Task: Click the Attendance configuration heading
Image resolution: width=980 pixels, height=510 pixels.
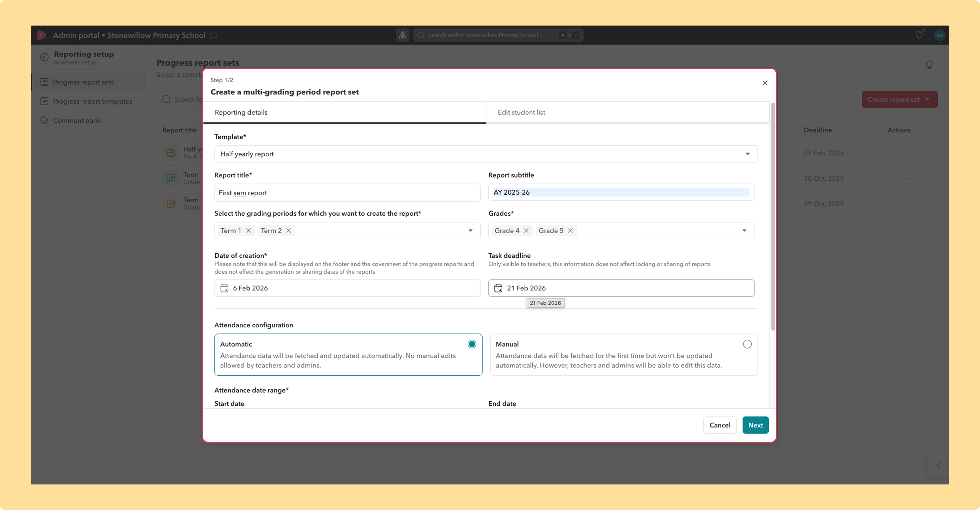Action: click(x=254, y=325)
